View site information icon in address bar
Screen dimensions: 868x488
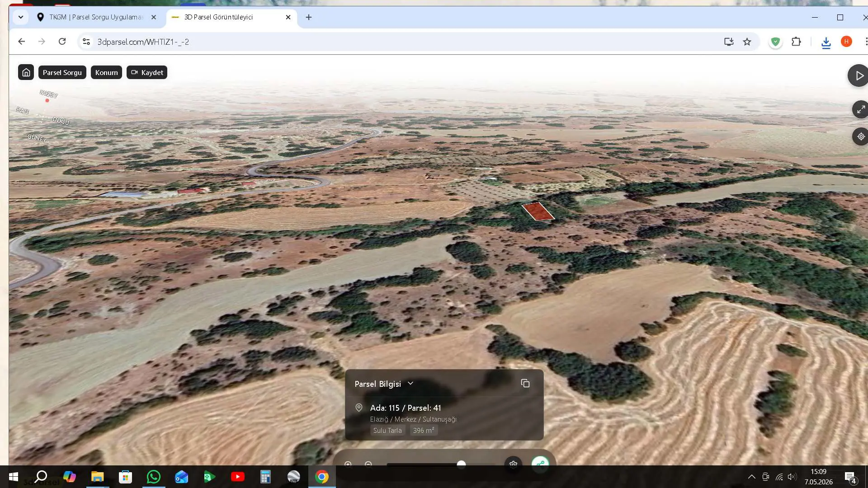pos(86,42)
